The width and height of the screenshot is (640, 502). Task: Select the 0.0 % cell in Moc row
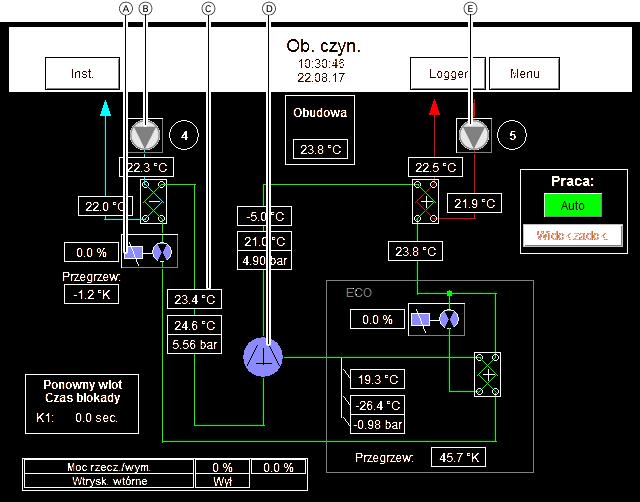tap(278, 467)
